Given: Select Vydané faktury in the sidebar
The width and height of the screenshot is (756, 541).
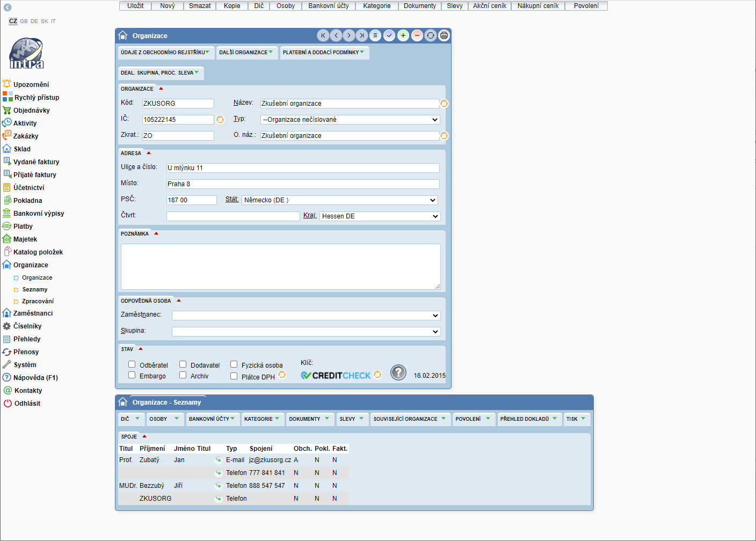Looking at the screenshot, I should tap(36, 162).
